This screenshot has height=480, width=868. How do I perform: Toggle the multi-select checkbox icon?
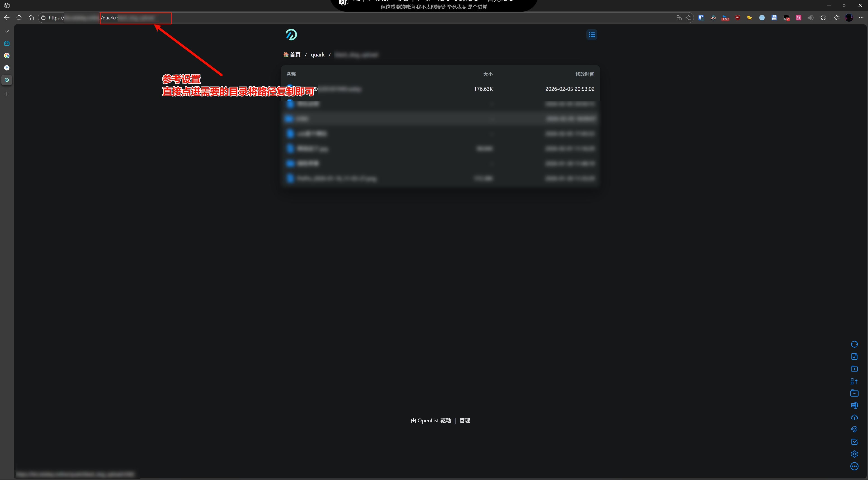(854, 442)
